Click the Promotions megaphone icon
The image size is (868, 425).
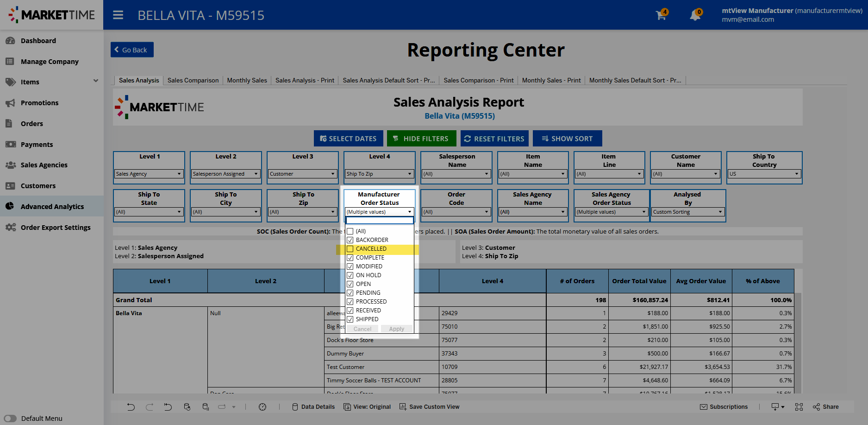click(10, 103)
